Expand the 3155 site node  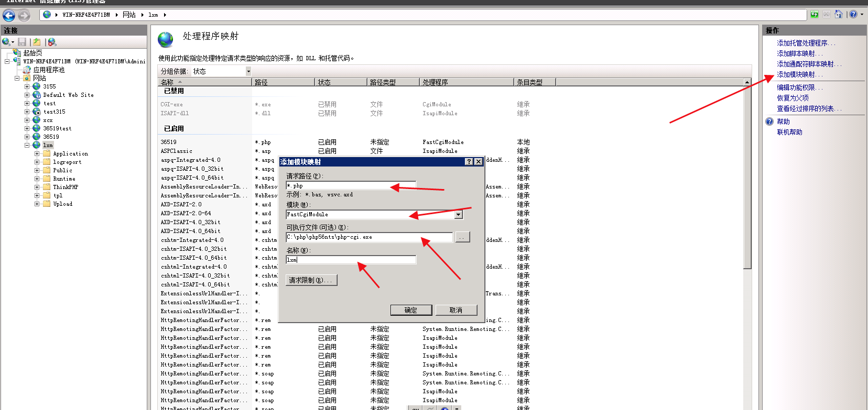pyautogui.click(x=27, y=86)
